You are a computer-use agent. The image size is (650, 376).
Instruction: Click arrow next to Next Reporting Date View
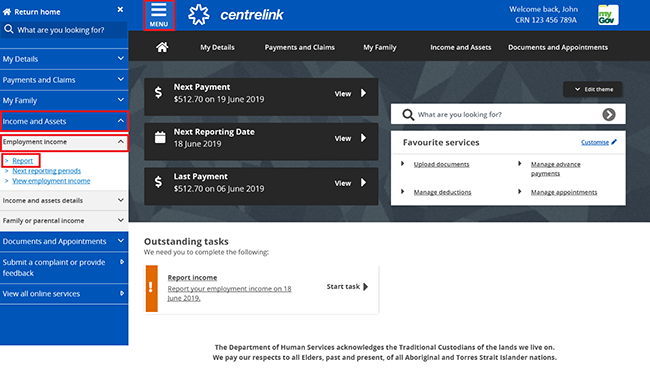pos(363,138)
